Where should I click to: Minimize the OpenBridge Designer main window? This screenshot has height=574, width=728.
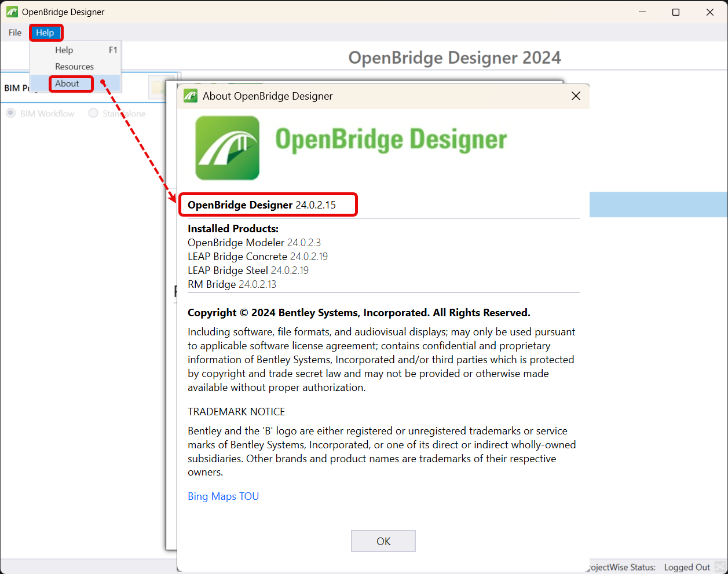(642, 12)
